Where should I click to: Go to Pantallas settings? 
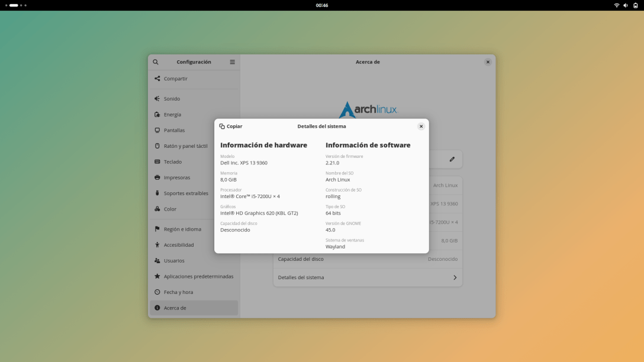point(194,130)
